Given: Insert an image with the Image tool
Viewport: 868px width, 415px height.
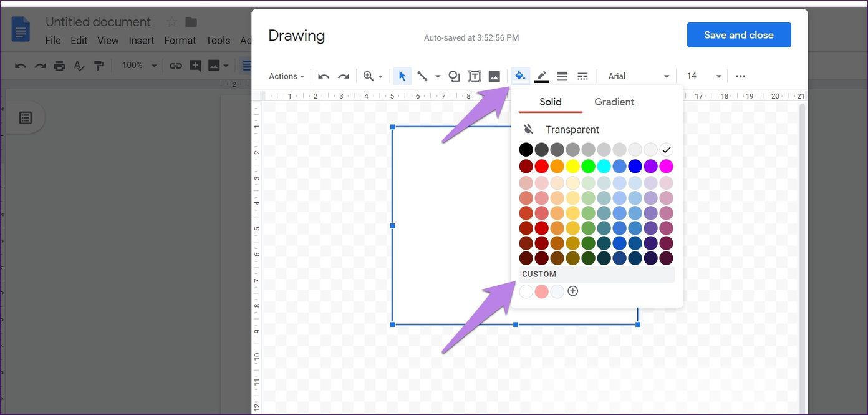Looking at the screenshot, I should tap(494, 76).
